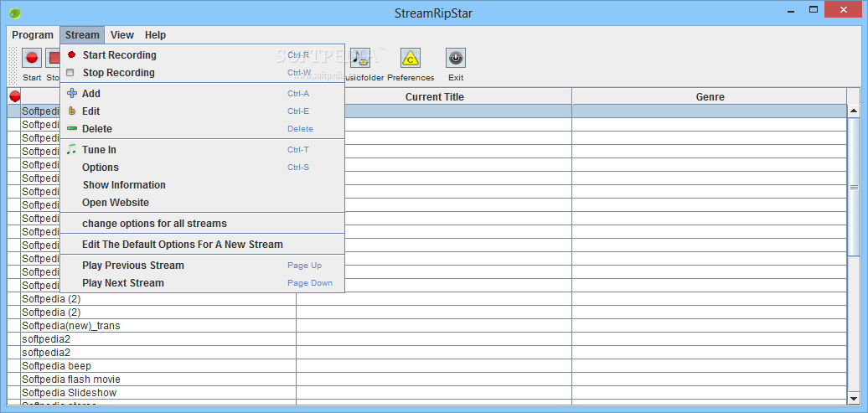
Task: Click the Exit power icon in the toolbar
Action: coord(456,58)
